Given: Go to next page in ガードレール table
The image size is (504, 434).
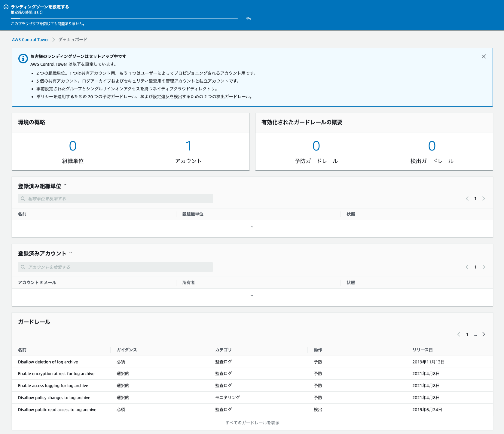Looking at the screenshot, I should click(x=484, y=334).
